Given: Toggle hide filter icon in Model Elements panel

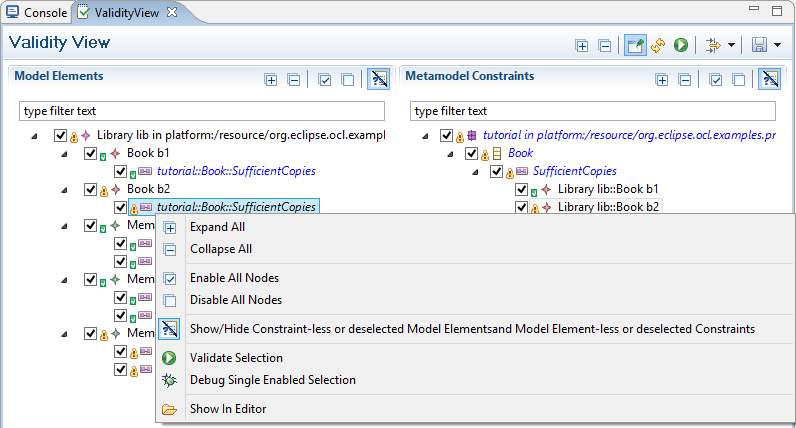Looking at the screenshot, I should click(x=378, y=79).
